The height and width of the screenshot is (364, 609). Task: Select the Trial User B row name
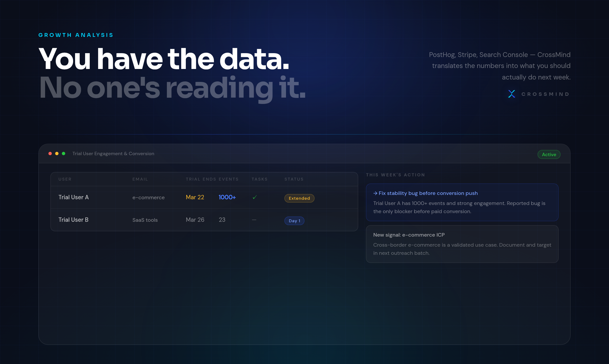pyautogui.click(x=73, y=220)
